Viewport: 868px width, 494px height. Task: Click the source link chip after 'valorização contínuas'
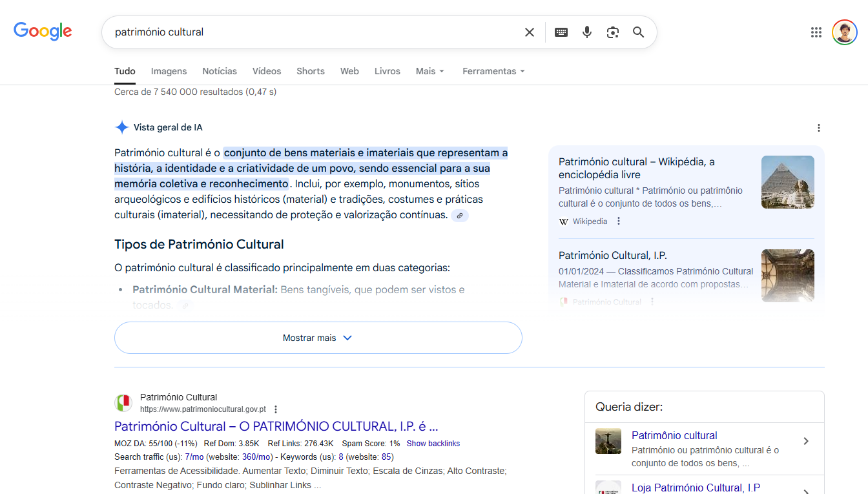pyautogui.click(x=460, y=216)
